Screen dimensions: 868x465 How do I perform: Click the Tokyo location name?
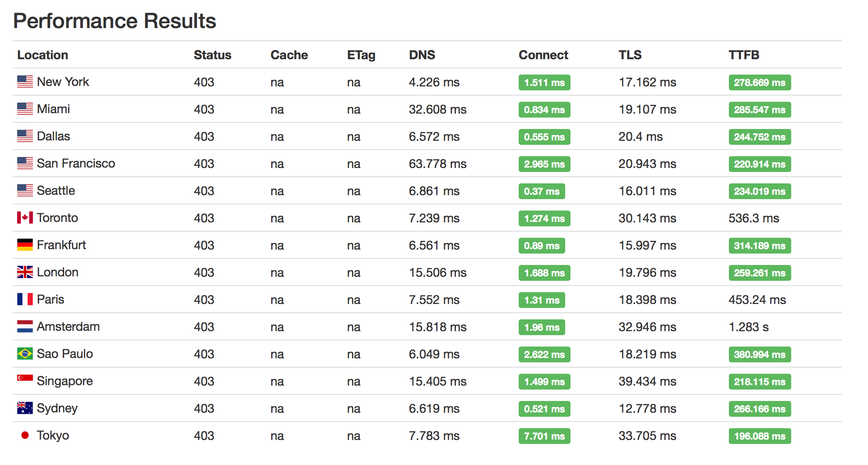tap(53, 436)
